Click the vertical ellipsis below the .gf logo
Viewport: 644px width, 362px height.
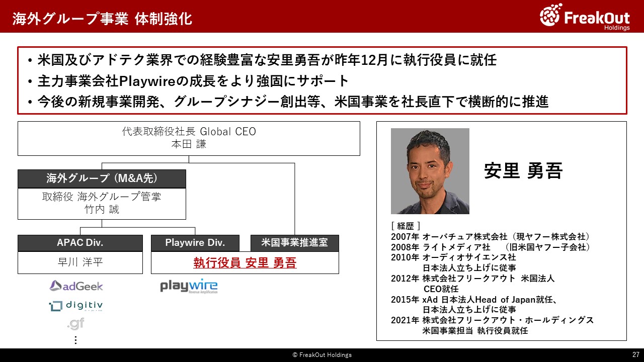point(75,340)
